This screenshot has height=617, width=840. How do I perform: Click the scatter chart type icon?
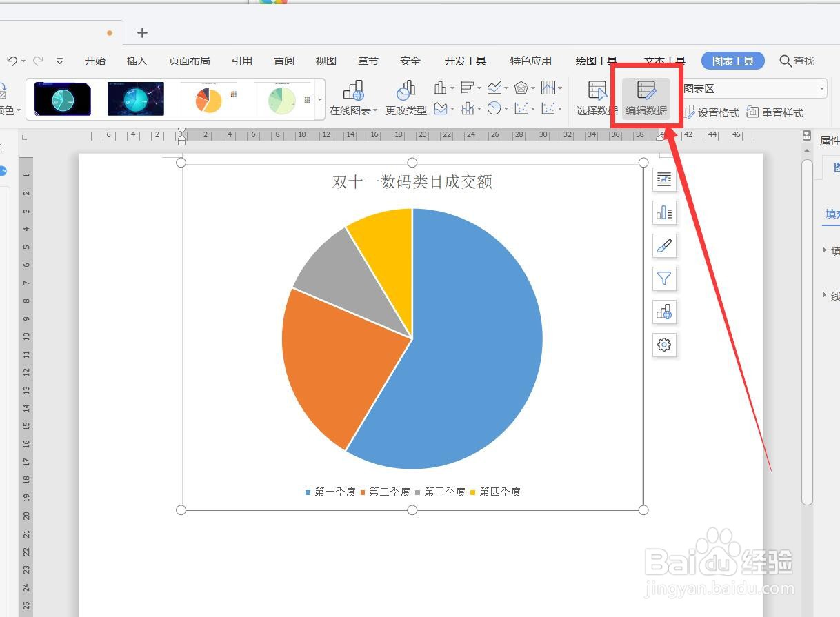[521, 107]
